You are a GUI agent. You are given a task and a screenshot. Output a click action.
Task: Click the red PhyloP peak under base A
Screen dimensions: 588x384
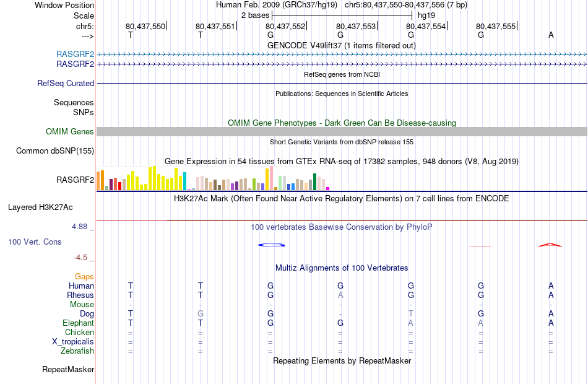[x=550, y=245]
